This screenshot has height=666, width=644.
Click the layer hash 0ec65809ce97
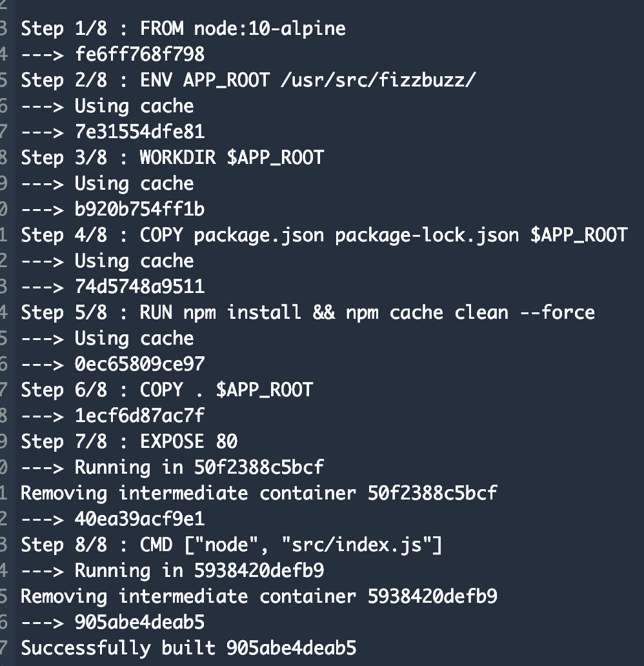coord(139,364)
